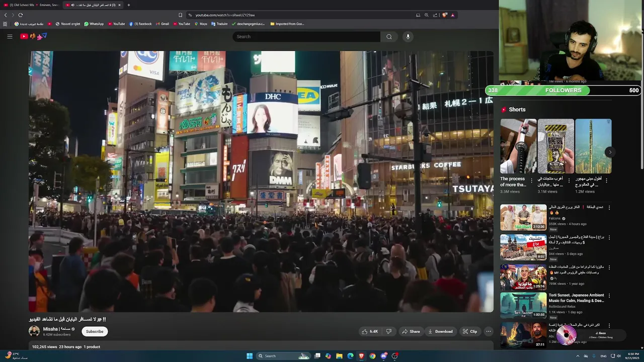Viewport: 644px width, 362px height.
Task: Go back in browser history
Action: point(6,15)
